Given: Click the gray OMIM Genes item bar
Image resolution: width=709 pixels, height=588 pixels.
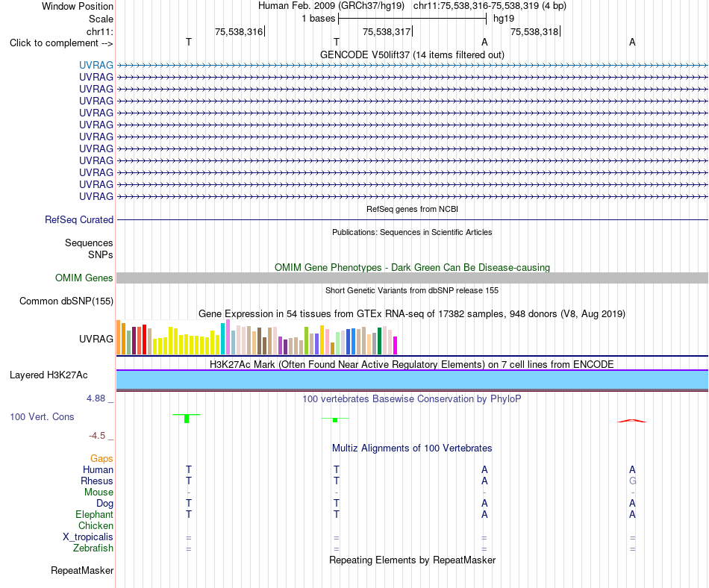Looking at the screenshot, I should 412,278.
